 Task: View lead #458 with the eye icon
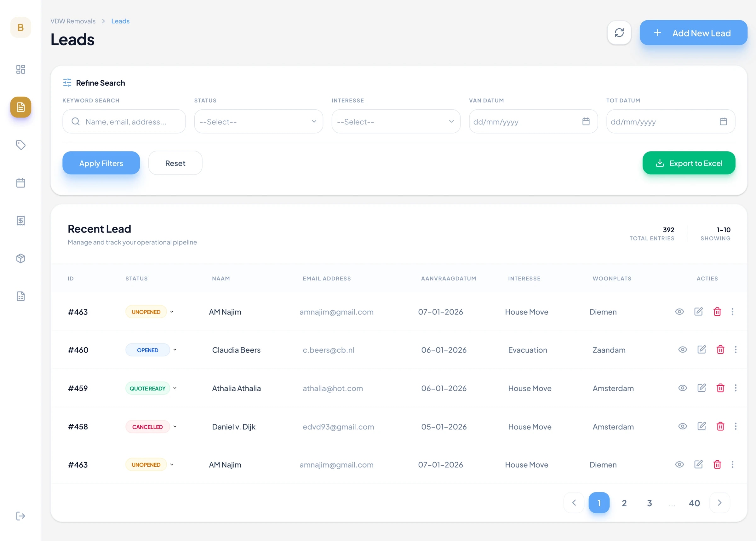click(682, 426)
